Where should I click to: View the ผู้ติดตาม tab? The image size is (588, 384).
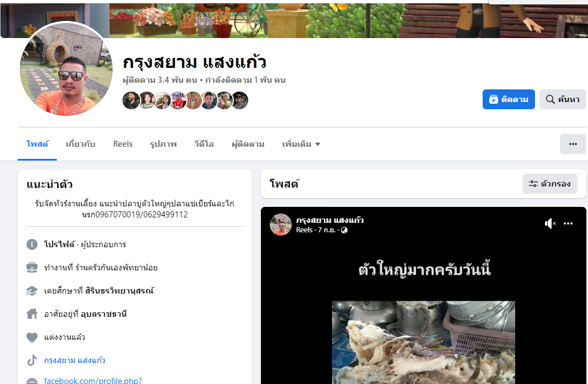point(248,144)
